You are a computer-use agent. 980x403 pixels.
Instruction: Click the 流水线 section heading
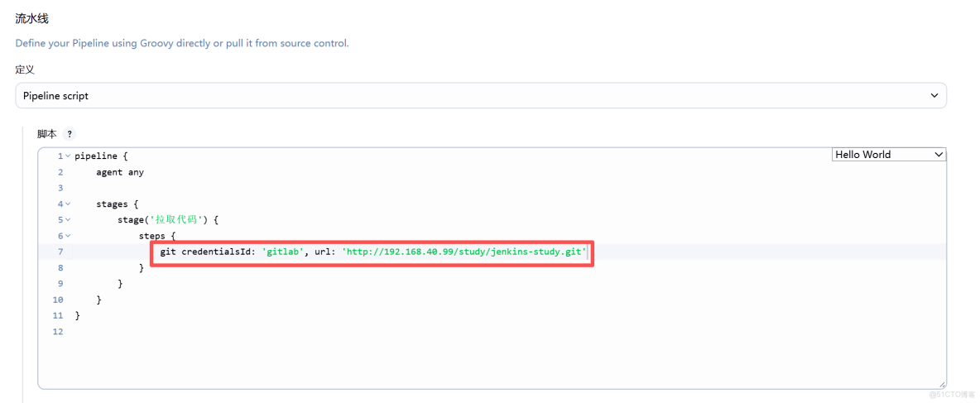click(x=32, y=19)
